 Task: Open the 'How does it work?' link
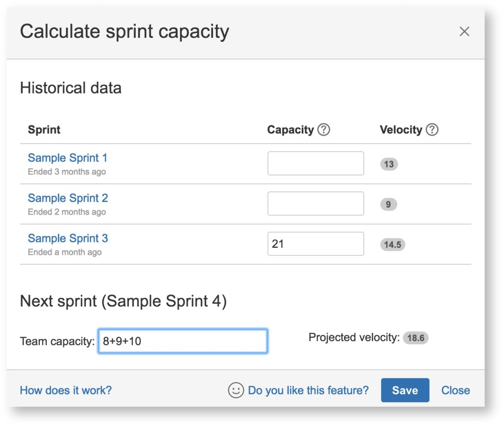pyautogui.click(x=65, y=390)
